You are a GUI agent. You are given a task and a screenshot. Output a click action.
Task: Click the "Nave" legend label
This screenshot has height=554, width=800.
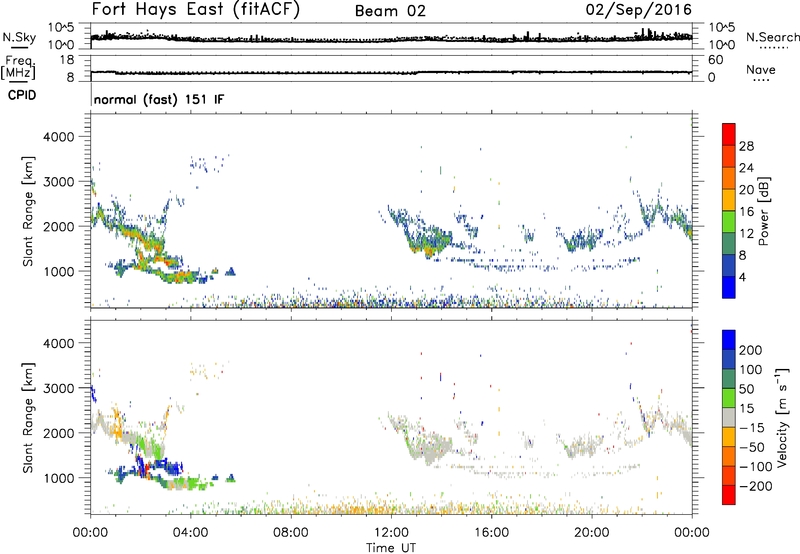coord(761,70)
